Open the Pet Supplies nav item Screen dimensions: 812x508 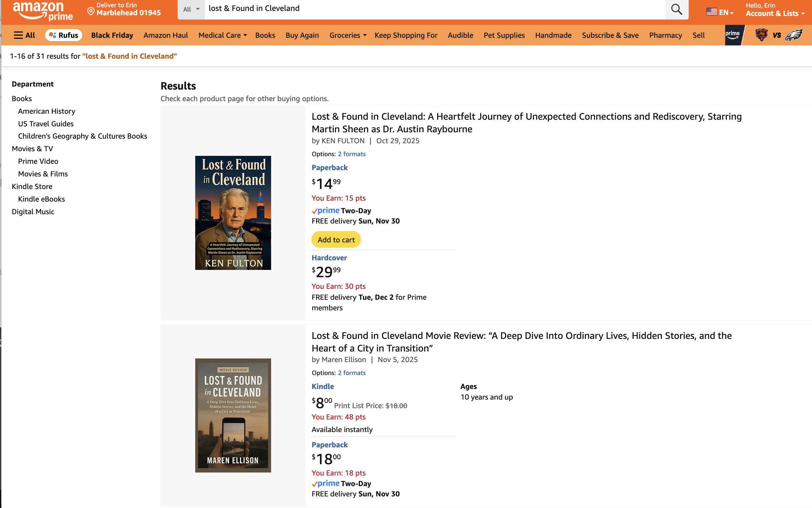click(x=504, y=35)
